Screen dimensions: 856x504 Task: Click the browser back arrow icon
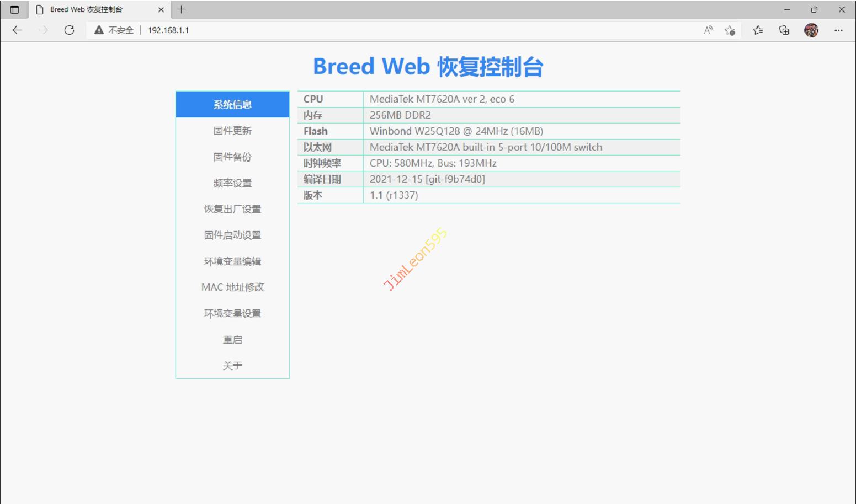pyautogui.click(x=17, y=30)
